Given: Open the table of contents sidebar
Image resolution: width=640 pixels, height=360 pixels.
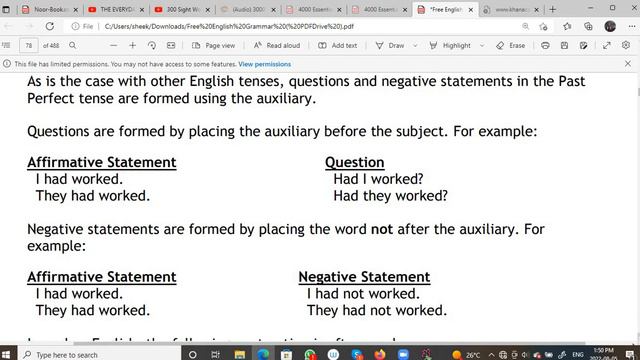Looking at the screenshot, I should pyautogui.click(x=6, y=45).
